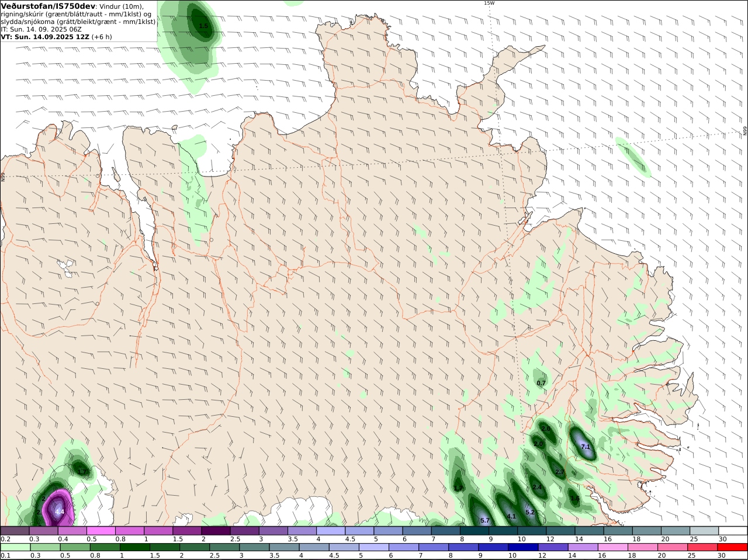Click the 7.1 precipitation value label
Viewport: 748px width, 560px height.
(x=586, y=447)
